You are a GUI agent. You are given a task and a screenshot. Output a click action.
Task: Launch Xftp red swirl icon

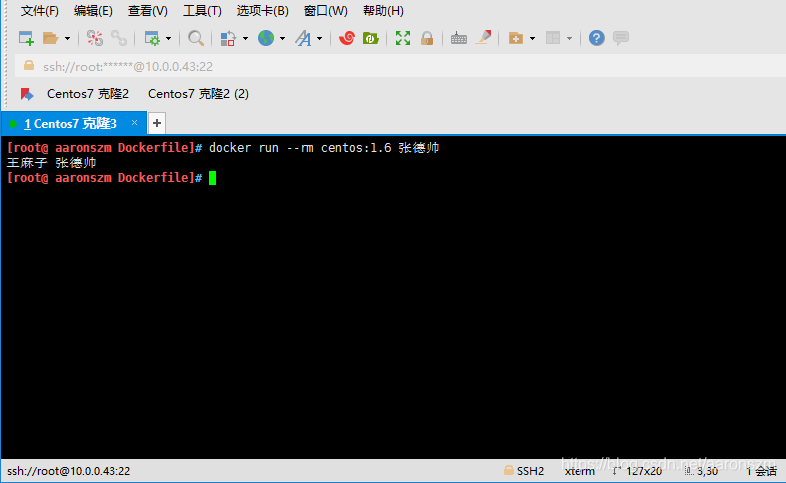pos(346,38)
